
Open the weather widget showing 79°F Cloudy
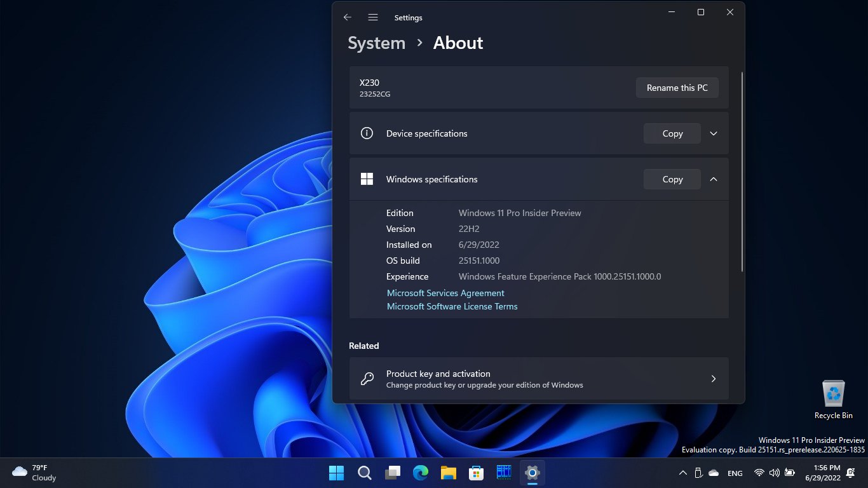click(x=35, y=473)
